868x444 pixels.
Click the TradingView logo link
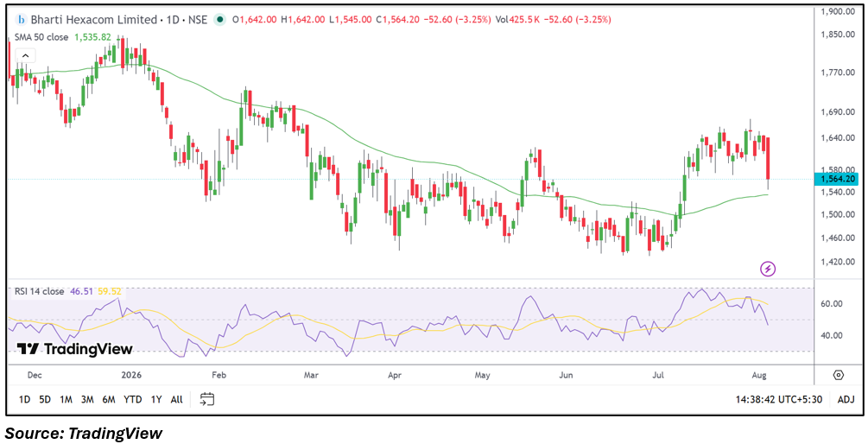75,349
